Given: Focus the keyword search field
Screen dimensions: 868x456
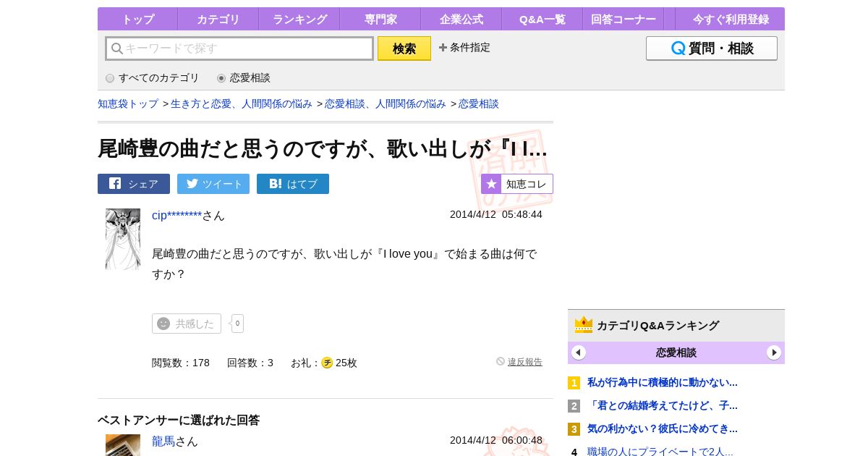Looking at the screenshot, I should 239,48.
